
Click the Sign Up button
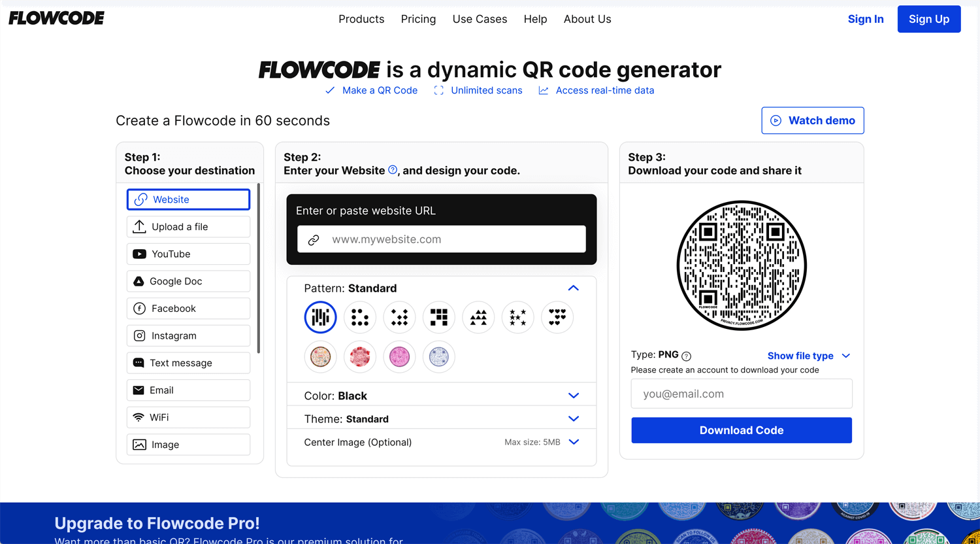pyautogui.click(x=929, y=19)
